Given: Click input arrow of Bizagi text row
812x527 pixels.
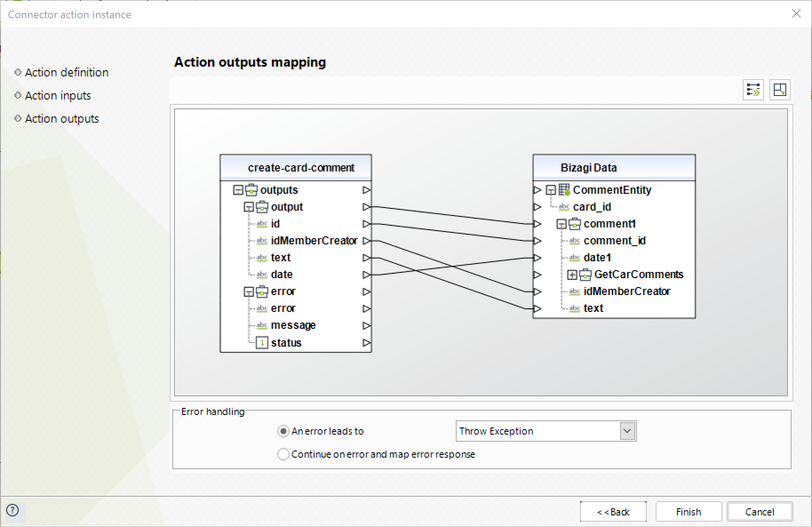Looking at the screenshot, I should click(x=537, y=308).
